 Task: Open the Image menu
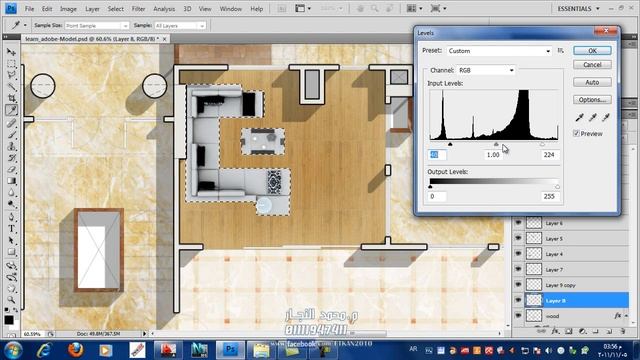coord(68,9)
